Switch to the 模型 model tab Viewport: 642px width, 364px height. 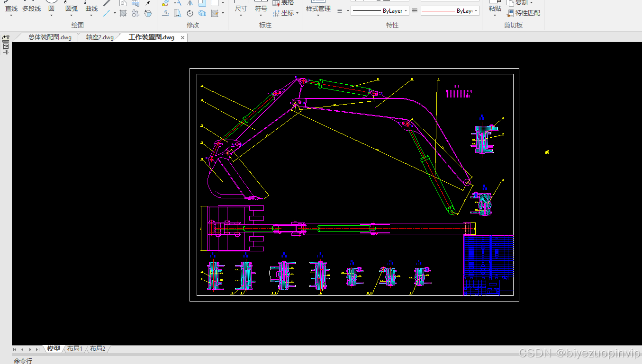pos(54,349)
